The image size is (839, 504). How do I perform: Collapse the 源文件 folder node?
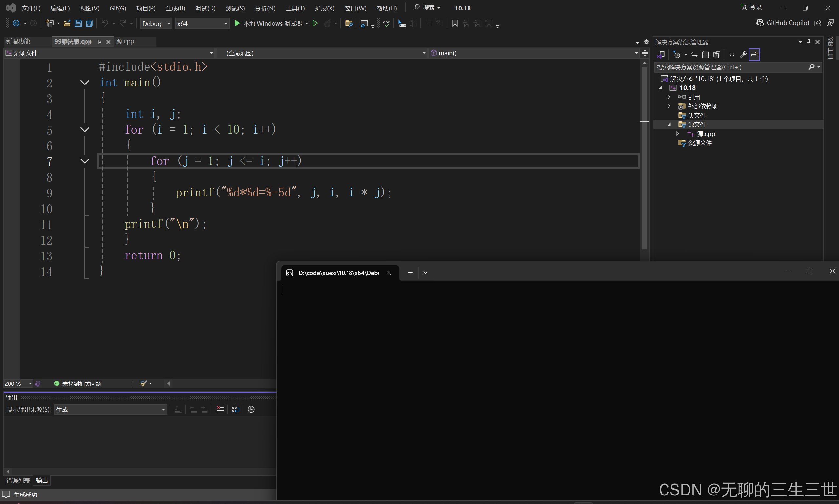(x=669, y=125)
